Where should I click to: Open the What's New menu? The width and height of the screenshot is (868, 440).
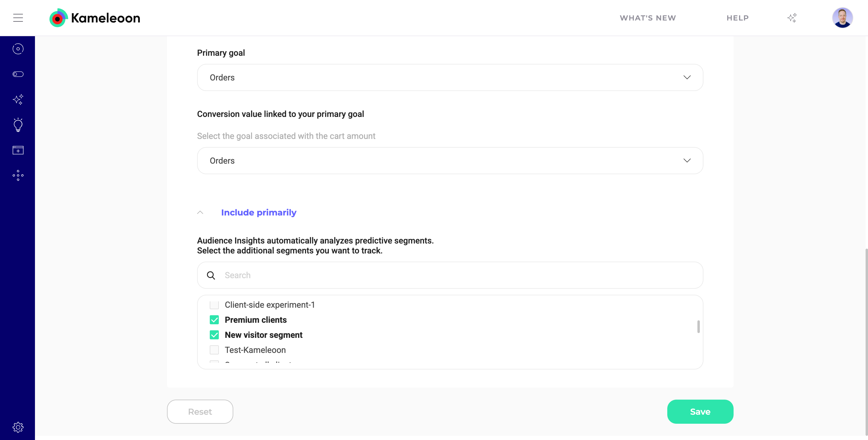[x=648, y=18]
